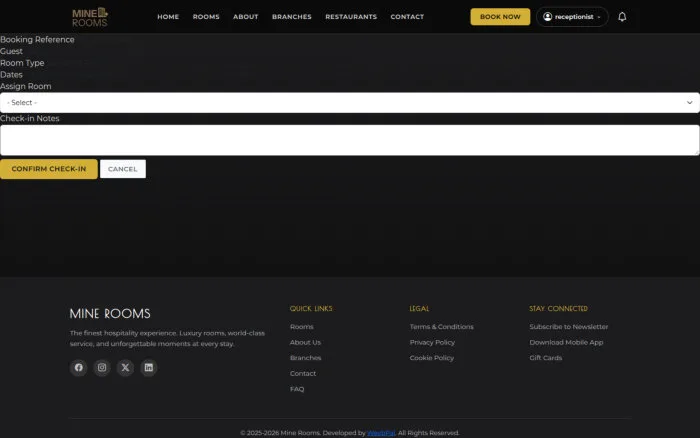Viewport: 700px width, 438px height.
Task: Click Download Mobile App link
Action: pos(566,342)
